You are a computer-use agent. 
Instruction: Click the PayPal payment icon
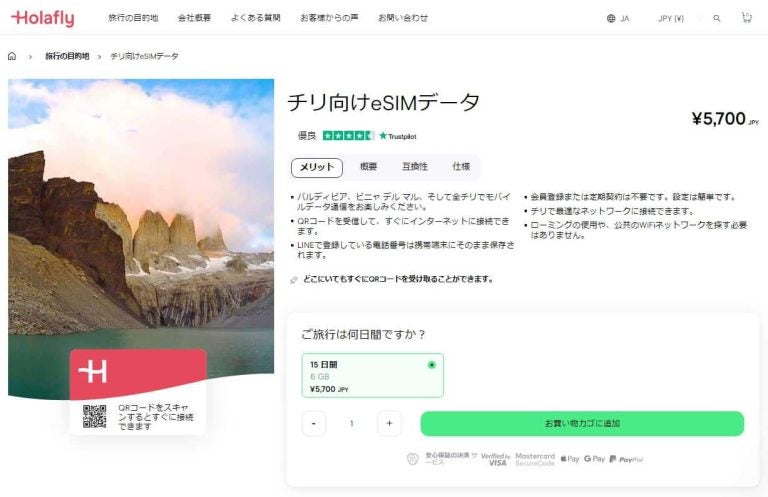[626, 459]
